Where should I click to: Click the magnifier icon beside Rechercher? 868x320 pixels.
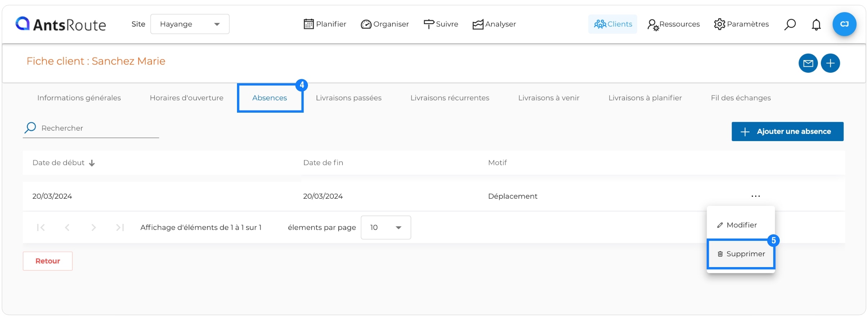tap(30, 128)
